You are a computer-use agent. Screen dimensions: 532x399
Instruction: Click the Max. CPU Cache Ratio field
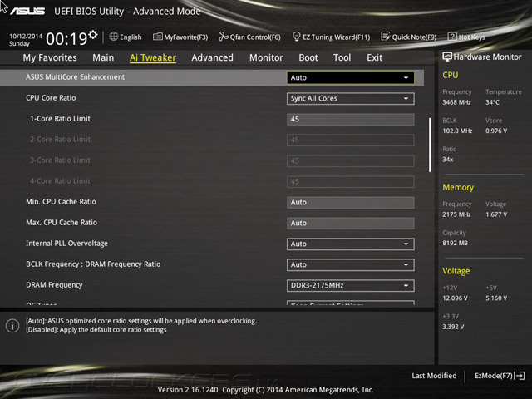351,223
